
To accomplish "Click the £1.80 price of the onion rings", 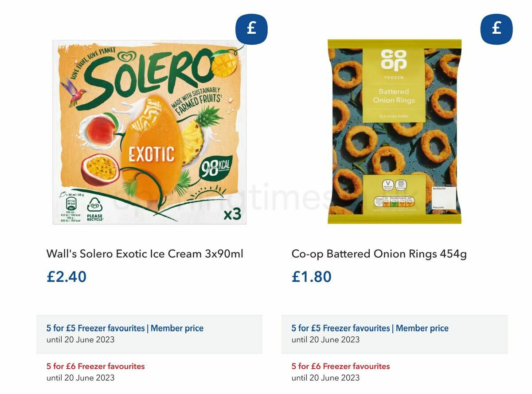I will click(x=310, y=277).
